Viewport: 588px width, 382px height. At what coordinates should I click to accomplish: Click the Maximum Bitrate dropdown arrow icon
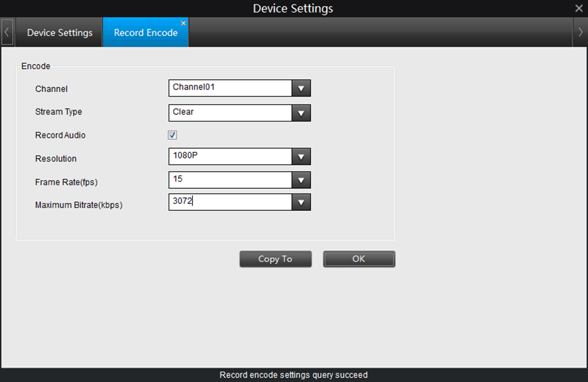point(301,202)
